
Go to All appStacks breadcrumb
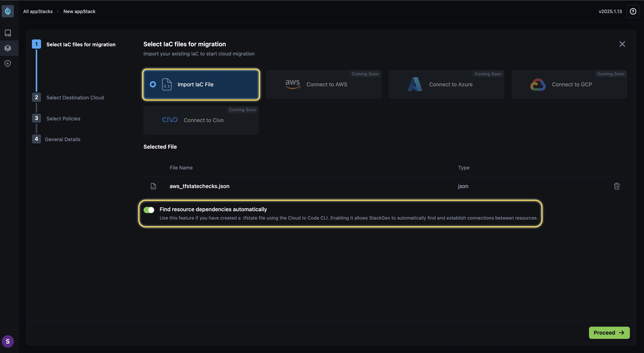tap(38, 11)
